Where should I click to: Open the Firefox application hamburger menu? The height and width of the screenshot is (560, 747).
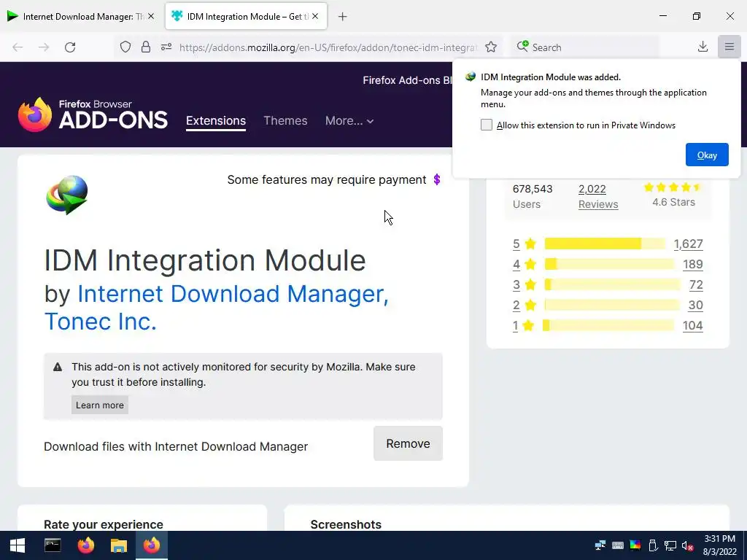729,47
